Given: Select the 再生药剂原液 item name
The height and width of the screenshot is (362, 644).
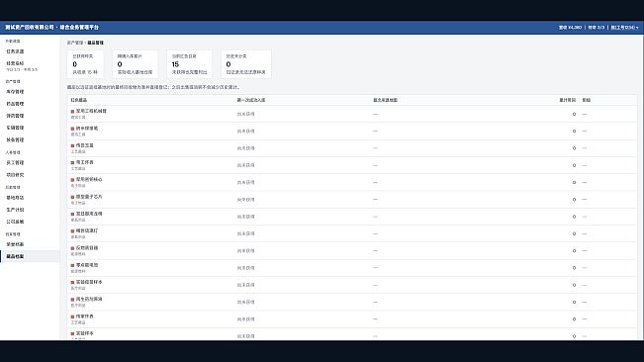Looking at the screenshot, I should (89, 300).
